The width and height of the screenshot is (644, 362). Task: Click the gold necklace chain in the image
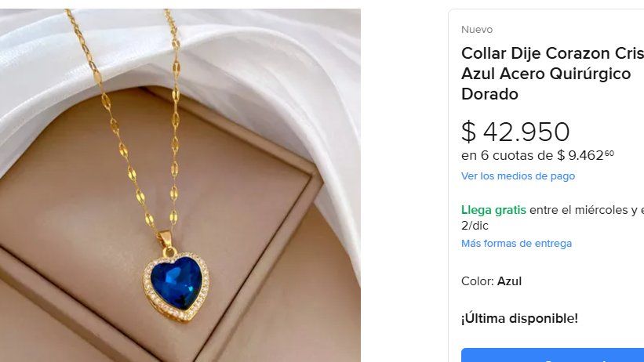pyautogui.click(x=176, y=123)
